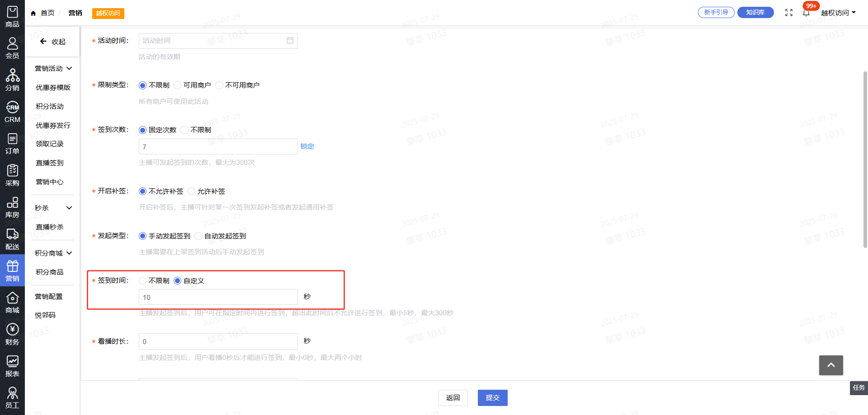The height and width of the screenshot is (415, 868).
Task: Click the notification bell icon
Action: [x=806, y=13]
